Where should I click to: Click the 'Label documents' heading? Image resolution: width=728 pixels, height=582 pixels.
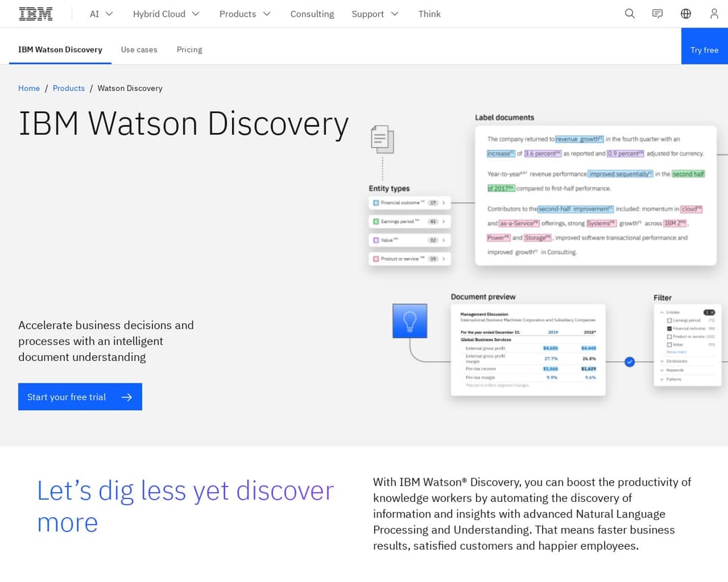click(x=504, y=117)
